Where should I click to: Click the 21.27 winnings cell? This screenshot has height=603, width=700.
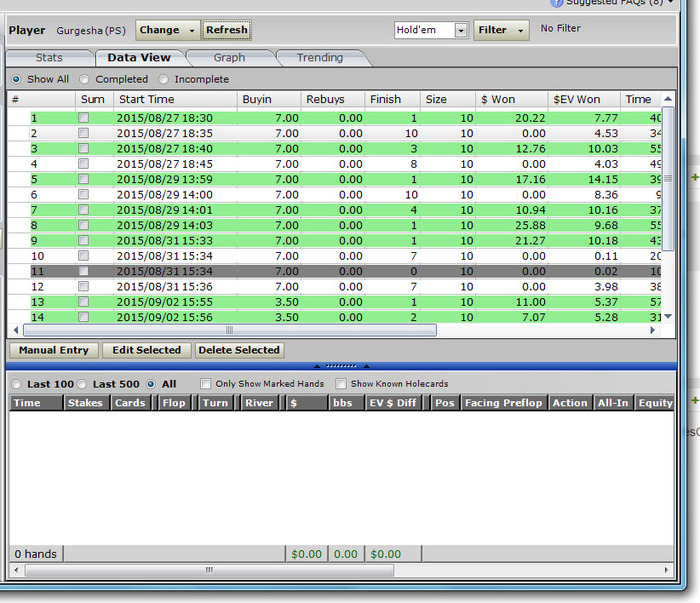[x=530, y=241]
